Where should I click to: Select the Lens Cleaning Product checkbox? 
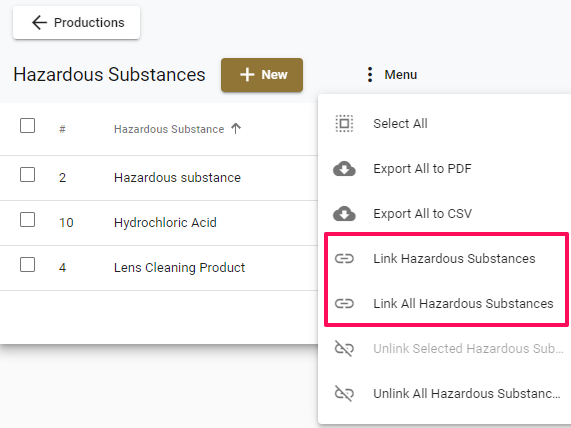click(27, 265)
